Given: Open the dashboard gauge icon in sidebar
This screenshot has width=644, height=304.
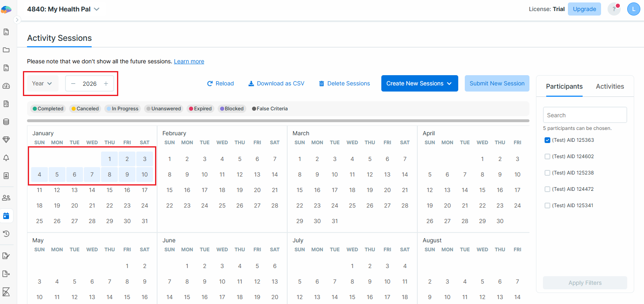Looking at the screenshot, I should (6, 86).
